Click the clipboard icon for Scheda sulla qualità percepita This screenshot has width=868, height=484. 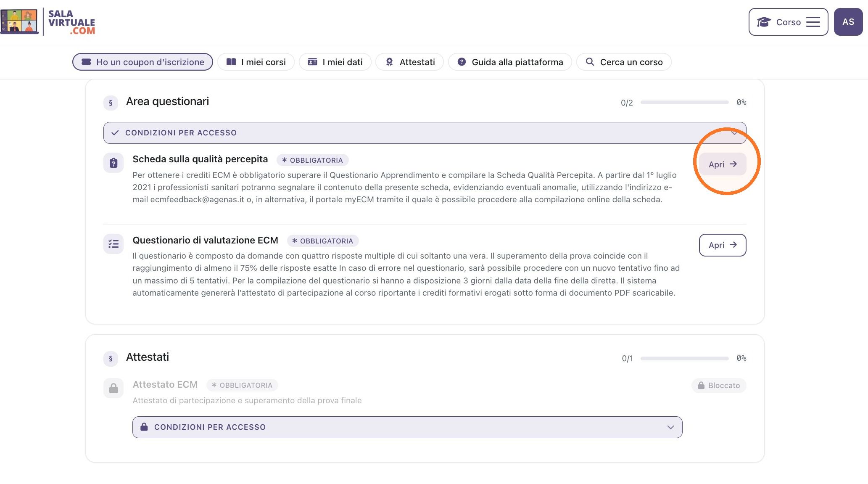coord(113,163)
